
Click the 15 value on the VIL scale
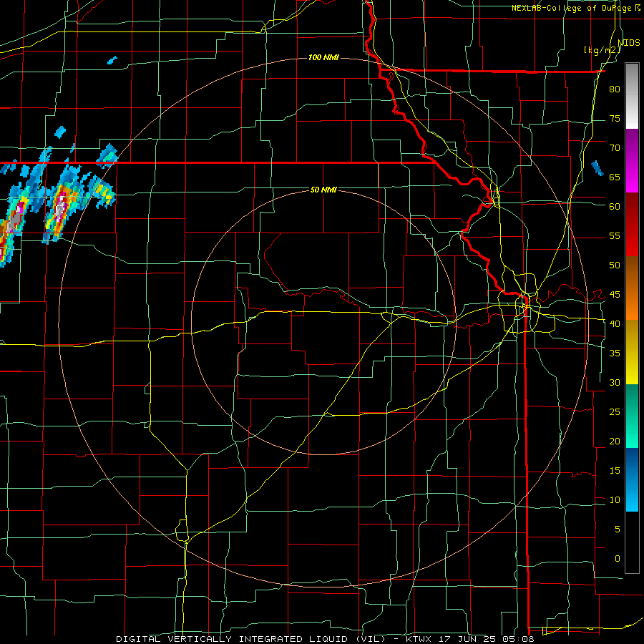615,470
